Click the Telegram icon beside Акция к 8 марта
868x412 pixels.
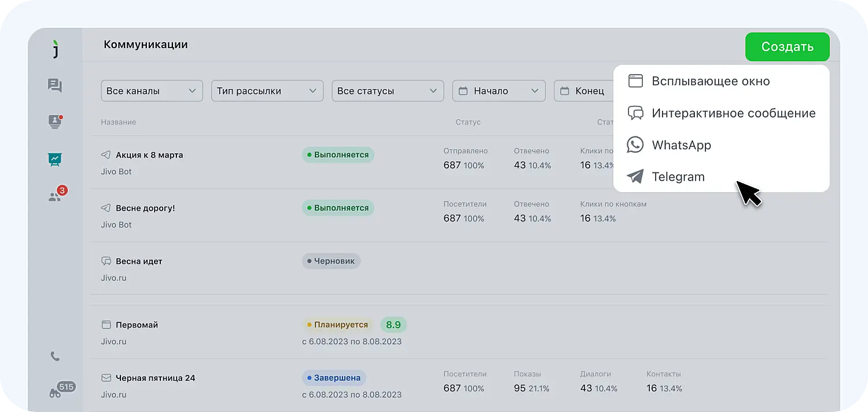click(x=105, y=154)
